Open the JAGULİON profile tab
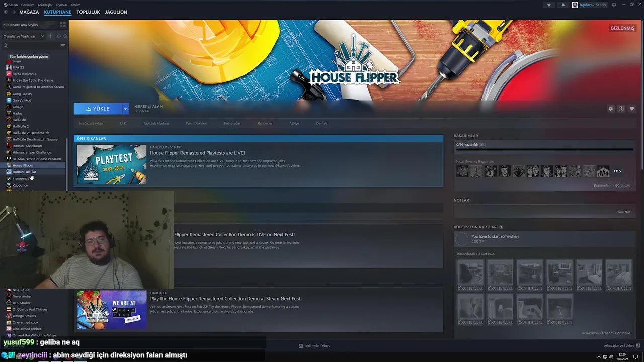The height and width of the screenshot is (362, 644). pos(116,12)
